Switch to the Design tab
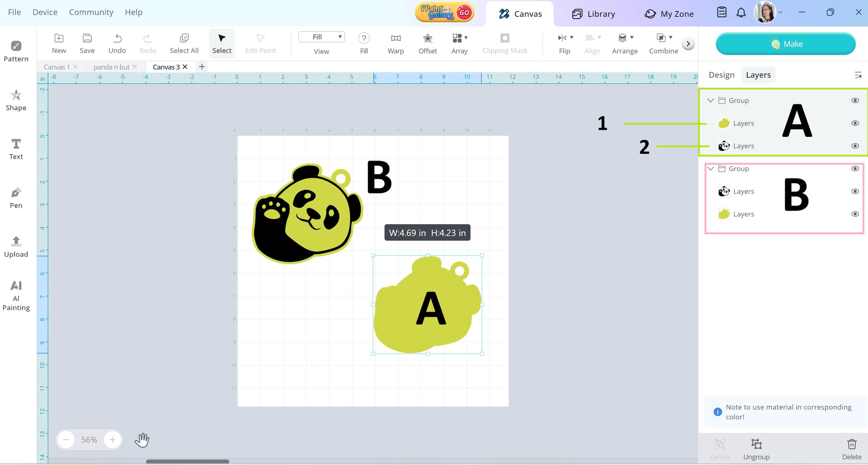This screenshot has height=465, width=868. click(x=721, y=75)
